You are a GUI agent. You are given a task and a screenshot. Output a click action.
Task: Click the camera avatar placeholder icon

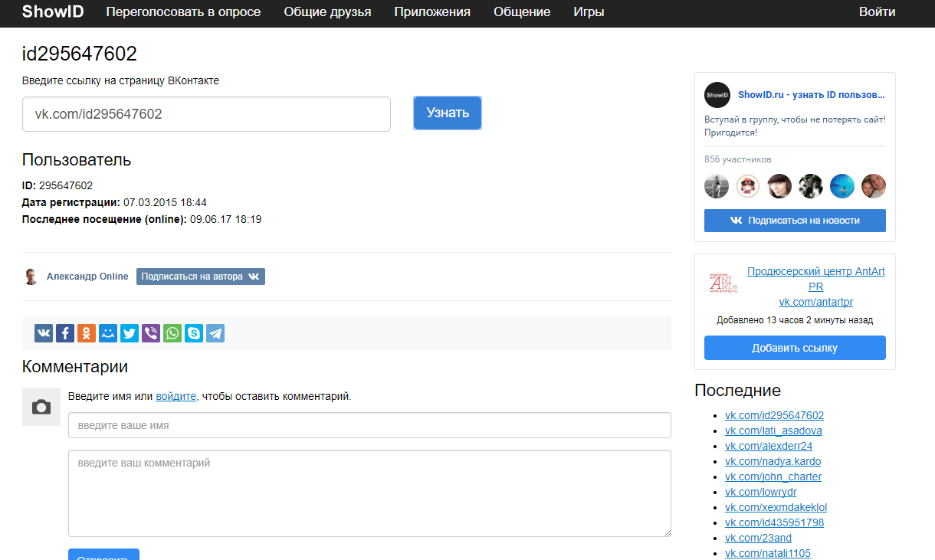41,407
